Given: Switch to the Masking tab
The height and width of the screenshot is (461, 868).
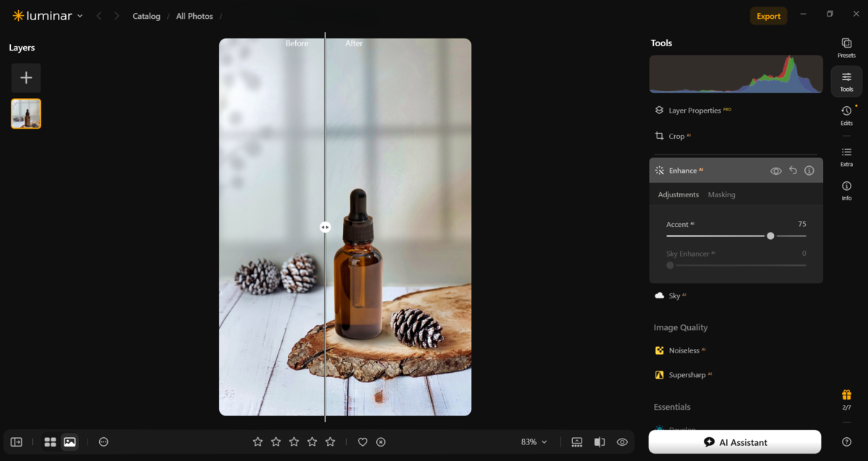Looking at the screenshot, I should pyautogui.click(x=721, y=194).
